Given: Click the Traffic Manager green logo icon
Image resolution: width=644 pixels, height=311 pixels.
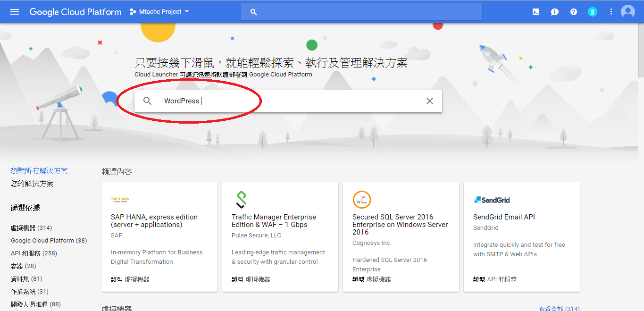Looking at the screenshot, I should [x=241, y=200].
